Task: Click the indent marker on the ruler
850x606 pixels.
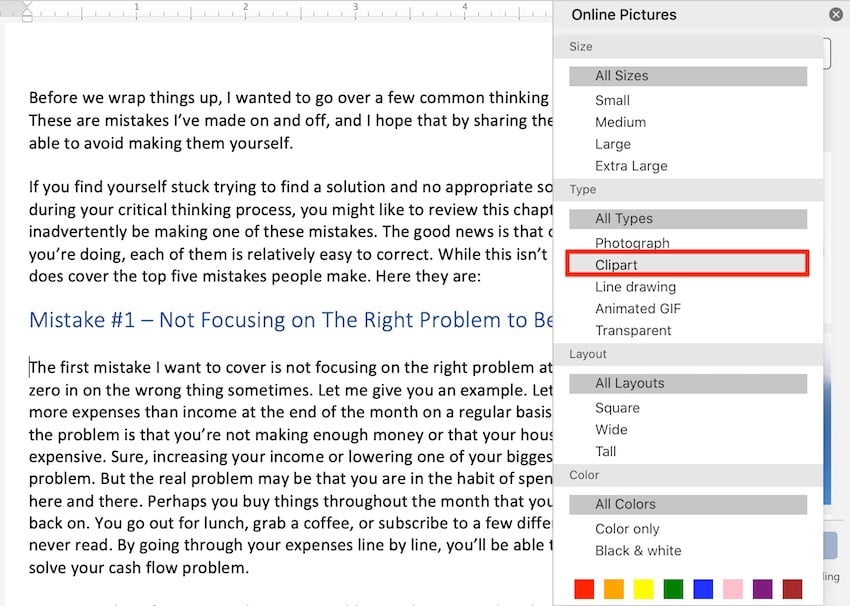Action: [x=27, y=12]
